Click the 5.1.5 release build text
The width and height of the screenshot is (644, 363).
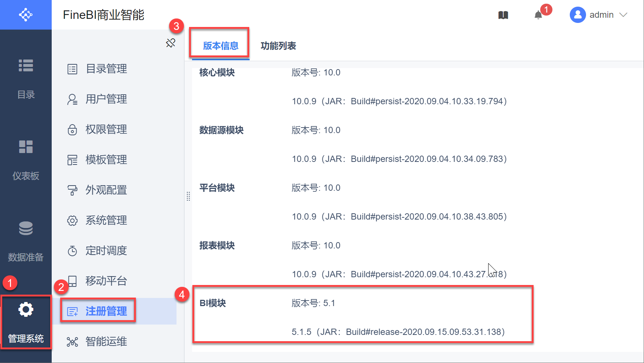(x=398, y=332)
